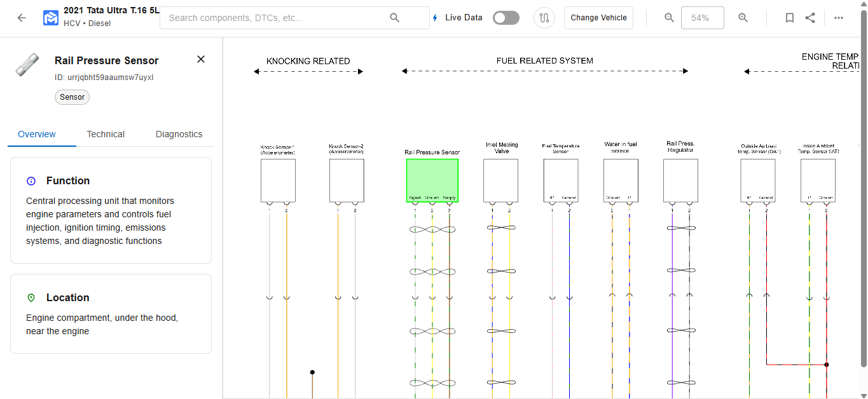Click the magnifier icon in search bar

click(x=394, y=18)
